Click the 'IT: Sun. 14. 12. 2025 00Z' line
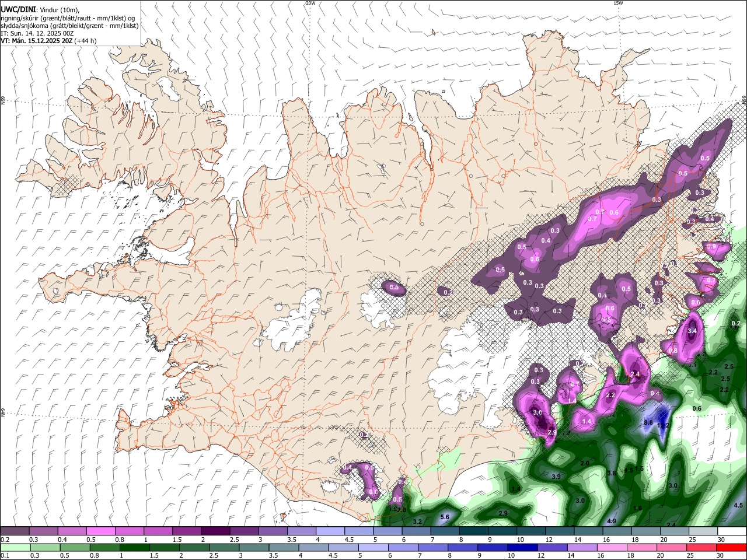This screenshot has height=560, width=747. [x=37, y=33]
